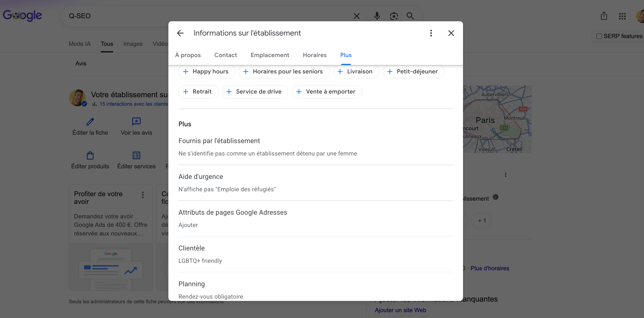Image resolution: width=644 pixels, height=318 pixels.
Task: Add the Livraison attribute
Action: coord(356,72)
